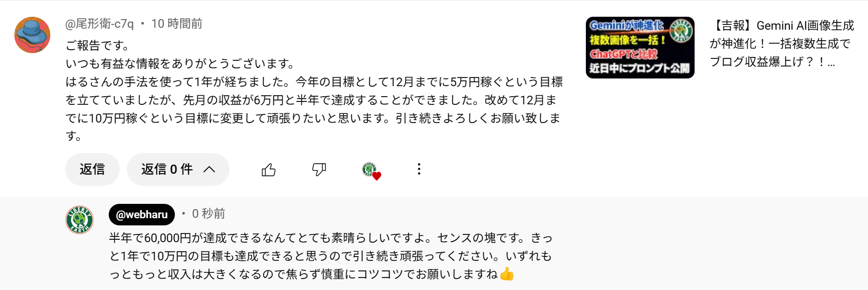This screenshot has height=290, width=868.
Task: Click the chevron arrow beside 返信 0 件
Action: click(209, 169)
